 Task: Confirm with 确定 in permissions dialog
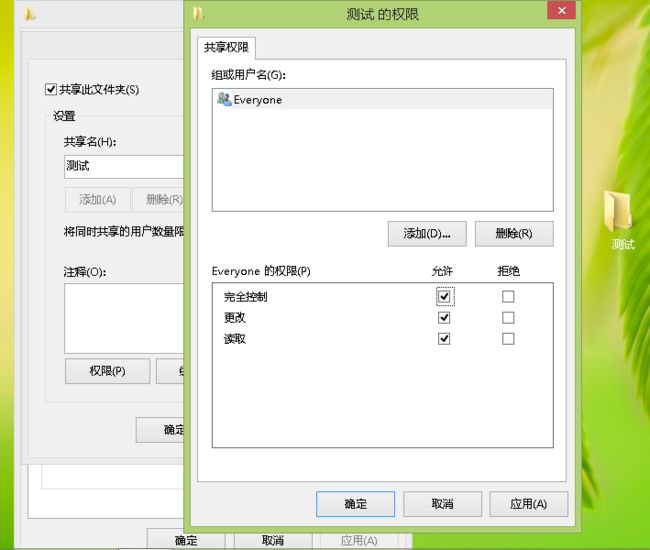coord(355,504)
